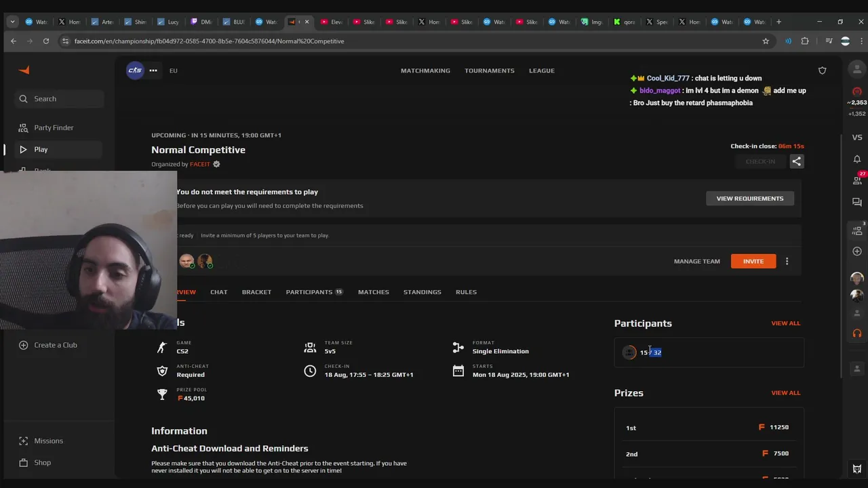
Task: Click the verified badge beside FACEIT organizer
Action: [x=216, y=164]
